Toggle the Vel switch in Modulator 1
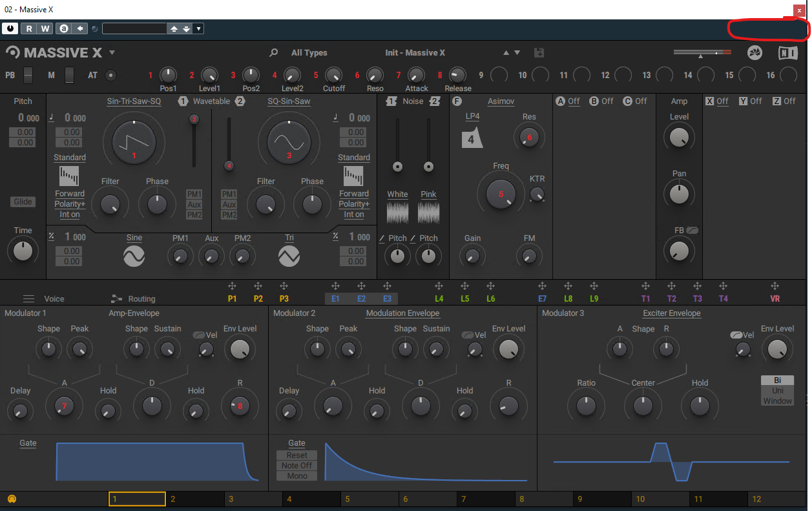 (198, 335)
